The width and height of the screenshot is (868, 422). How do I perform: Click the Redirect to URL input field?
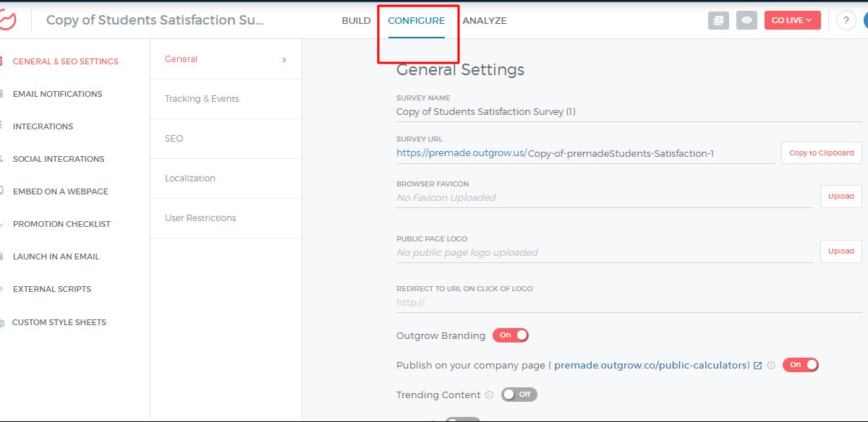(628, 303)
